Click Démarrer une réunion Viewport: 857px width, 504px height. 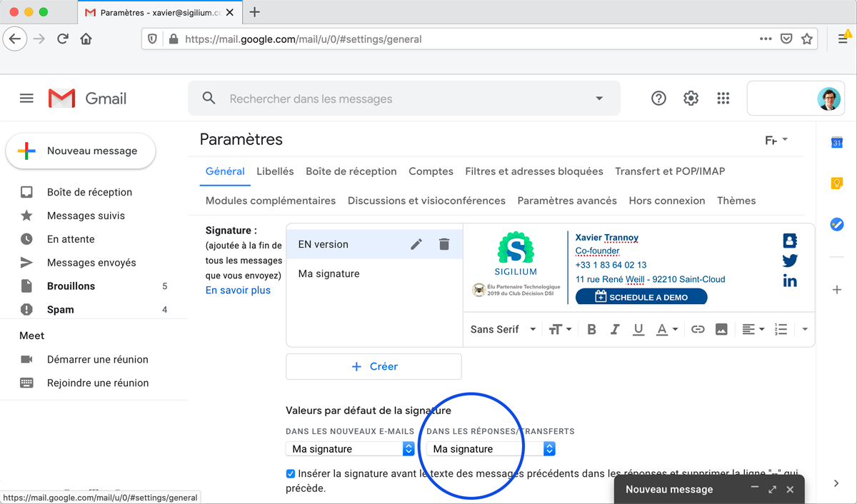coord(98,359)
